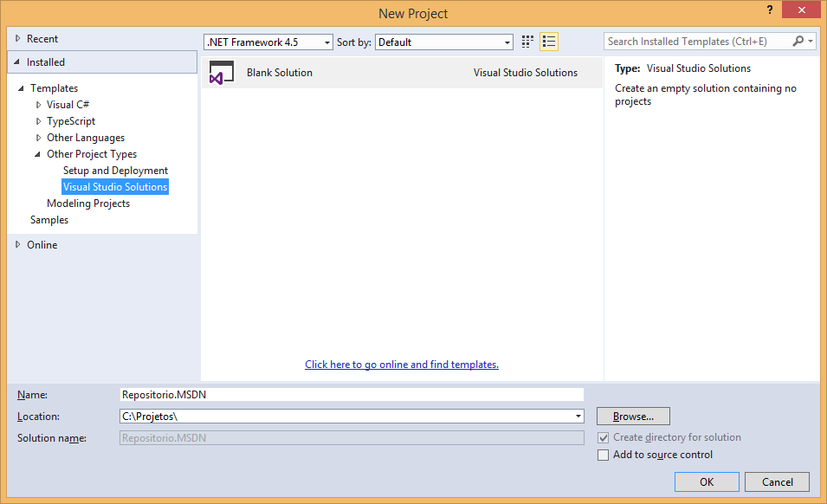
Task: Click the Online section label
Action: (42, 244)
